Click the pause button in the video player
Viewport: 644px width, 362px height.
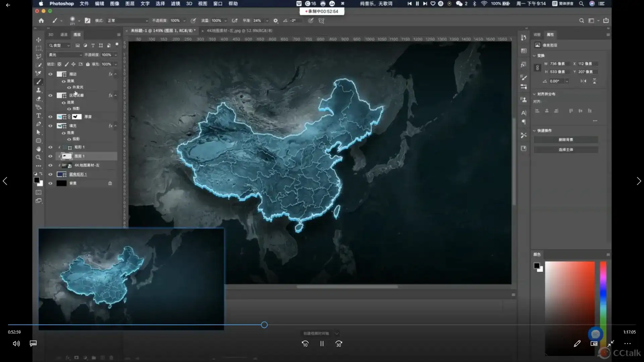pyautogui.click(x=322, y=344)
